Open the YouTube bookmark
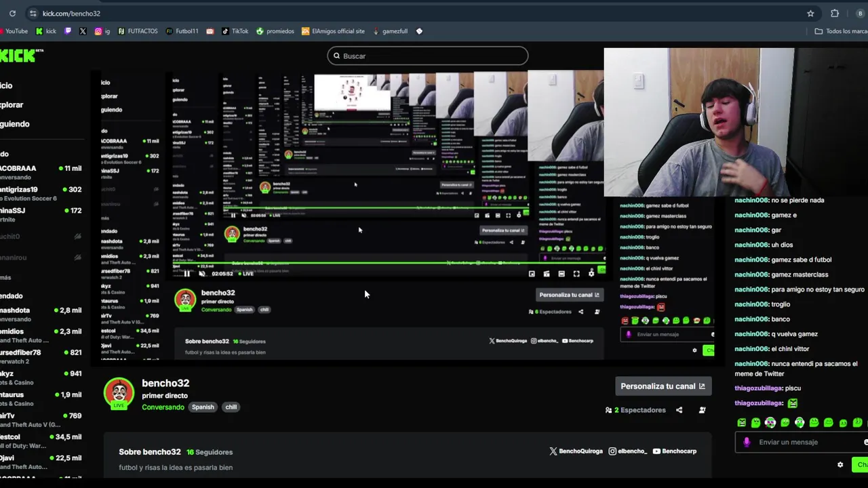Viewport: 868px width, 488px height. coord(14,31)
